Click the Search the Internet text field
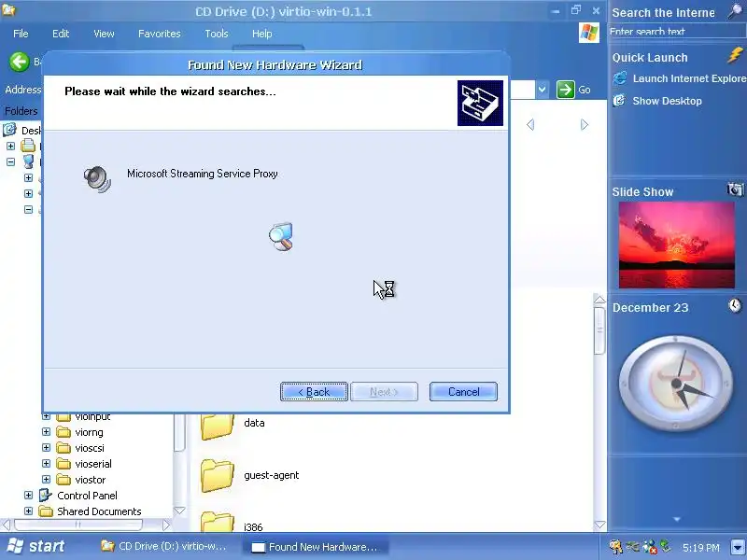This screenshot has width=747, height=560. tap(676, 32)
